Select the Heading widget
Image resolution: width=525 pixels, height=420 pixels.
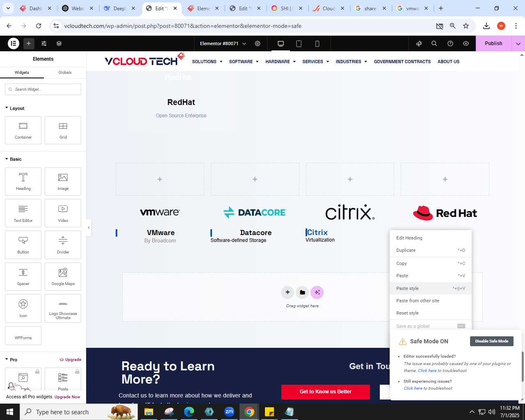point(23,181)
